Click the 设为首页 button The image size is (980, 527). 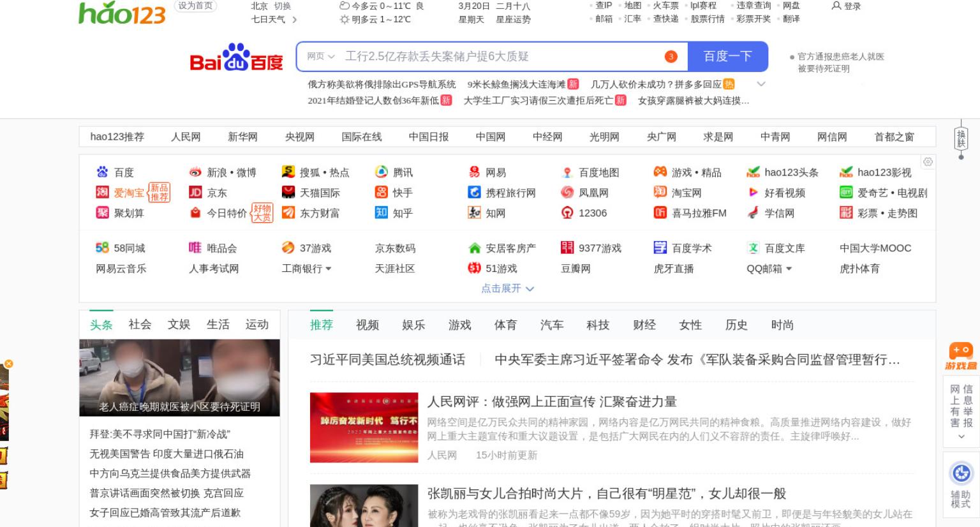click(x=195, y=6)
